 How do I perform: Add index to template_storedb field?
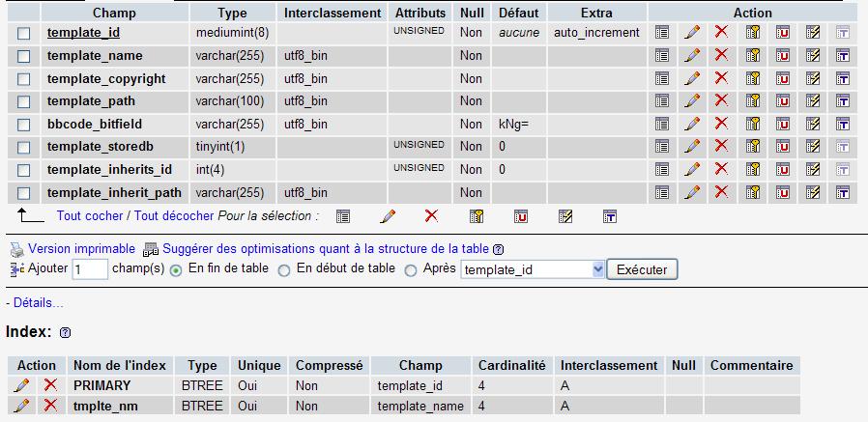(813, 147)
